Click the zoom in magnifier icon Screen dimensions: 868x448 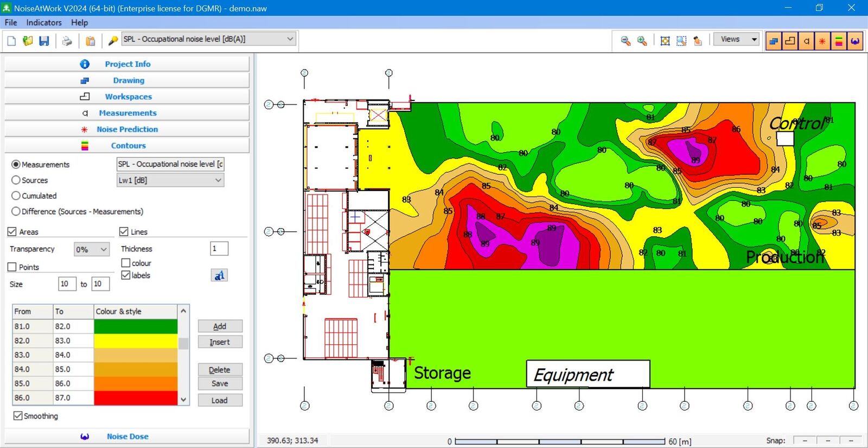click(x=642, y=41)
